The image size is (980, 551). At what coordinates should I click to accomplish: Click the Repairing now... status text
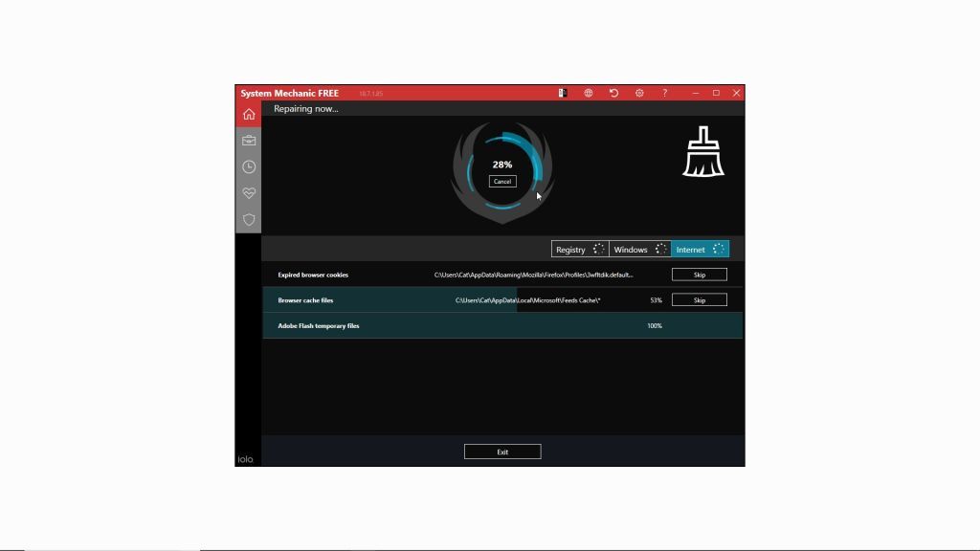(305, 109)
